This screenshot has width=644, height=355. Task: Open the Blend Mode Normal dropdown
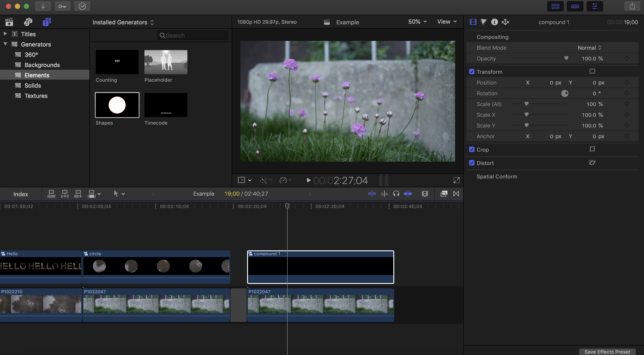589,48
